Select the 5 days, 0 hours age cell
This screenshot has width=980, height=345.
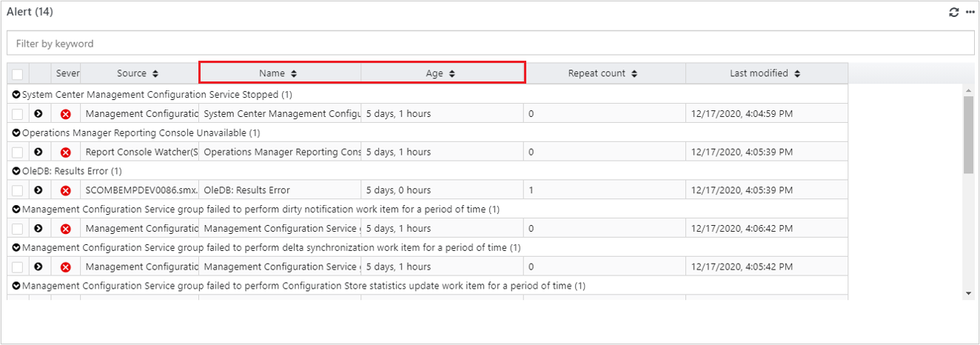(x=442, y=190)
